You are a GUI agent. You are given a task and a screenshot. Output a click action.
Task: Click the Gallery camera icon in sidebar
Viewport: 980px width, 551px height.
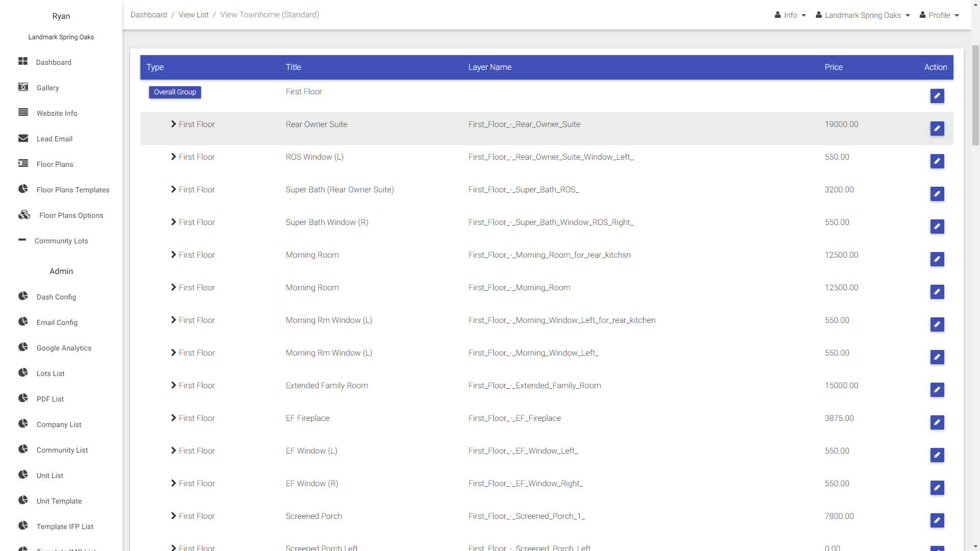[23, 87]
